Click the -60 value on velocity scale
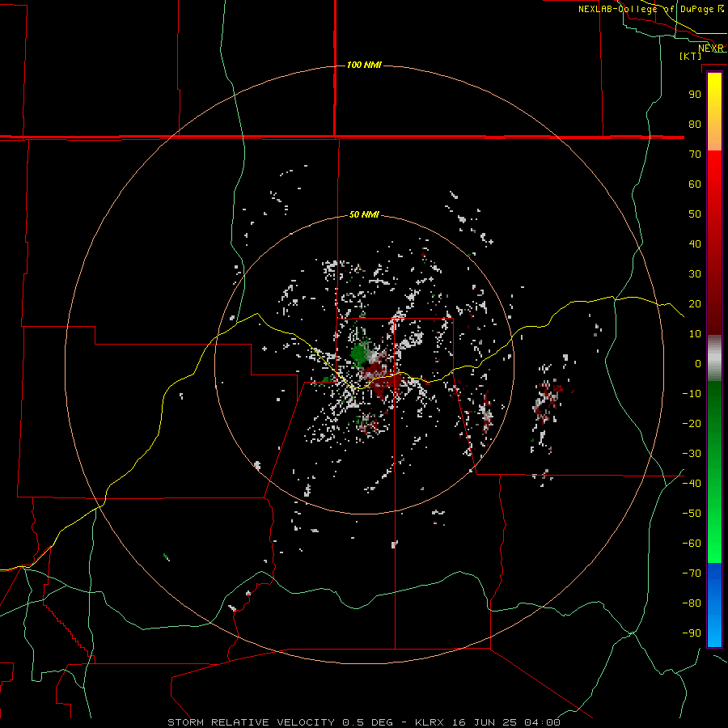 692,544
